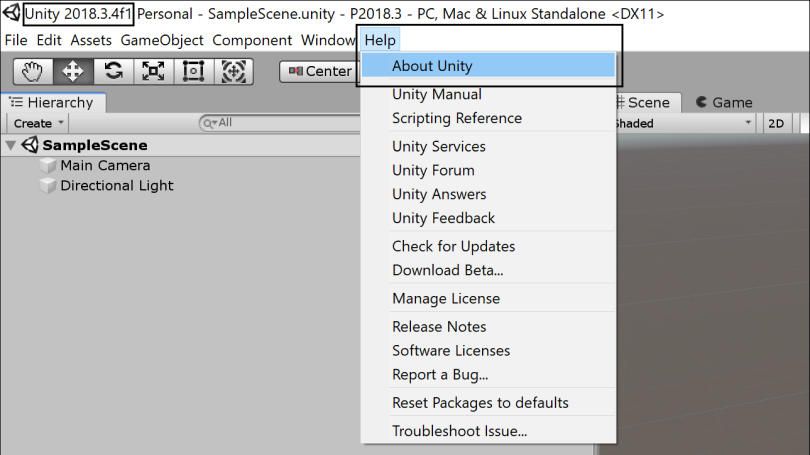Select Main Camera in Hierarchy
This screenshot has height=455, width=810.
pos(105,166)
